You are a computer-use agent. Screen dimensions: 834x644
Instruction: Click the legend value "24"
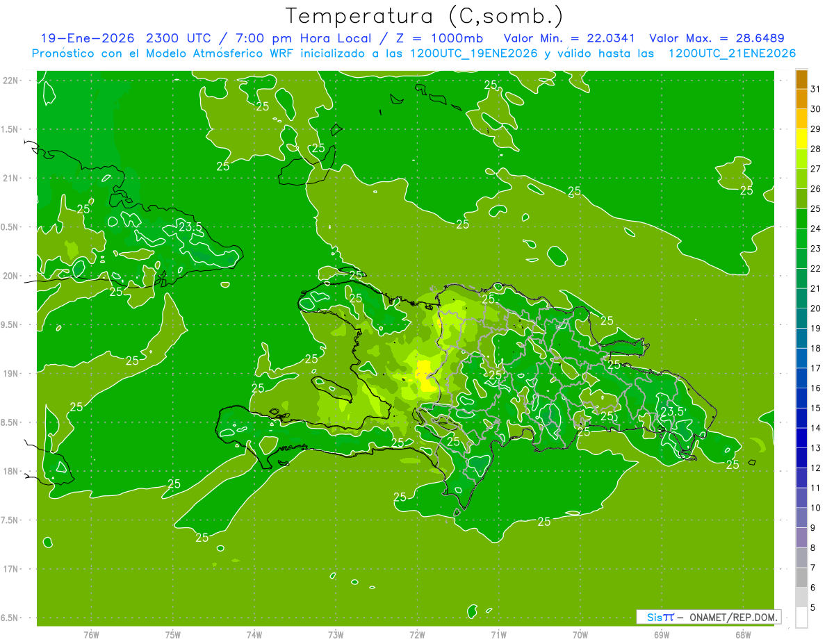click(x=815, y=229)
